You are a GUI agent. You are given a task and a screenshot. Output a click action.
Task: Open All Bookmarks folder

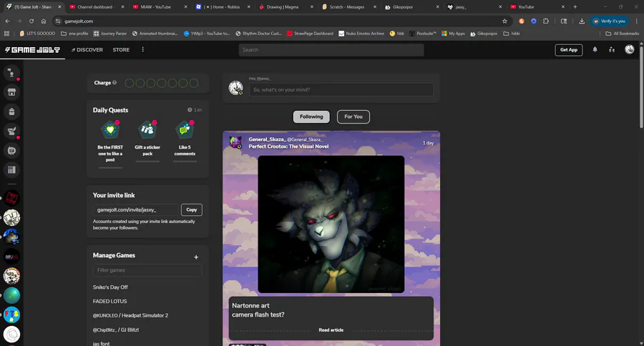tap(623, 34)
